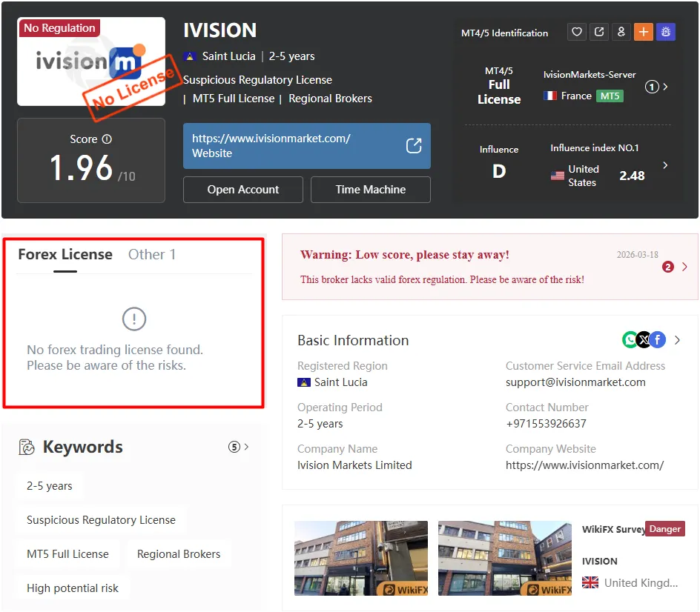
Task: Click the support@ivisionmarket.com email address
Action: (x=575, y=382)
